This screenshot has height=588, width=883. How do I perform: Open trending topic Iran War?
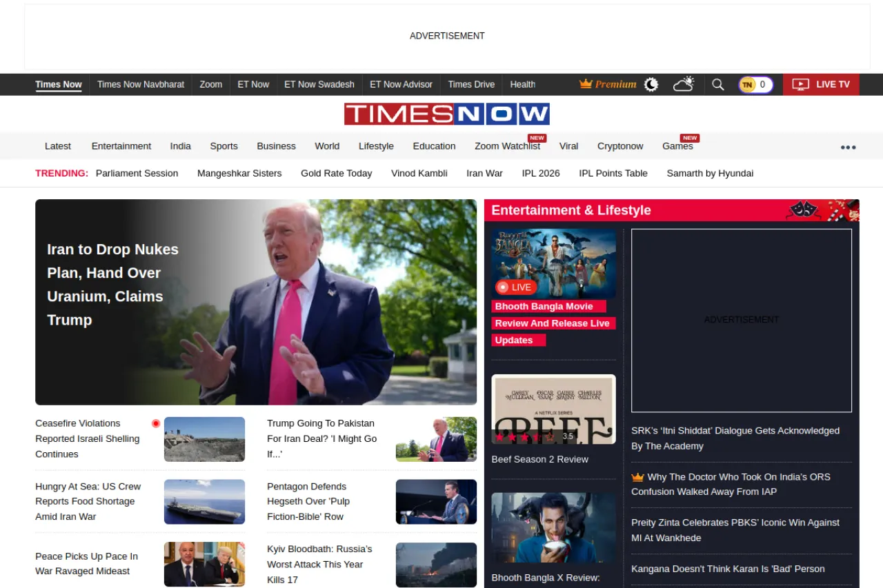pyautogui.click(x=484, y=174)
